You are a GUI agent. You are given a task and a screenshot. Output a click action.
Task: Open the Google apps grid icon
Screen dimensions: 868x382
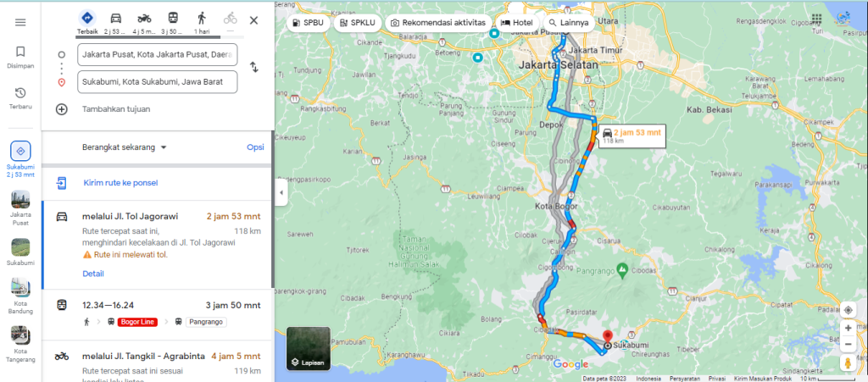816,20
